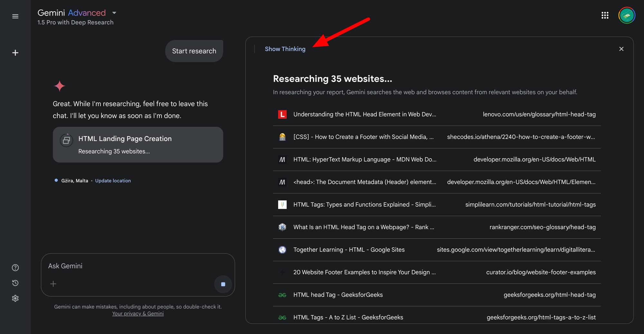Expand the Gemini Advanced model dropdown
This screenshot has width=644, height=334.
pyautogui.click(x=114, y=13)
